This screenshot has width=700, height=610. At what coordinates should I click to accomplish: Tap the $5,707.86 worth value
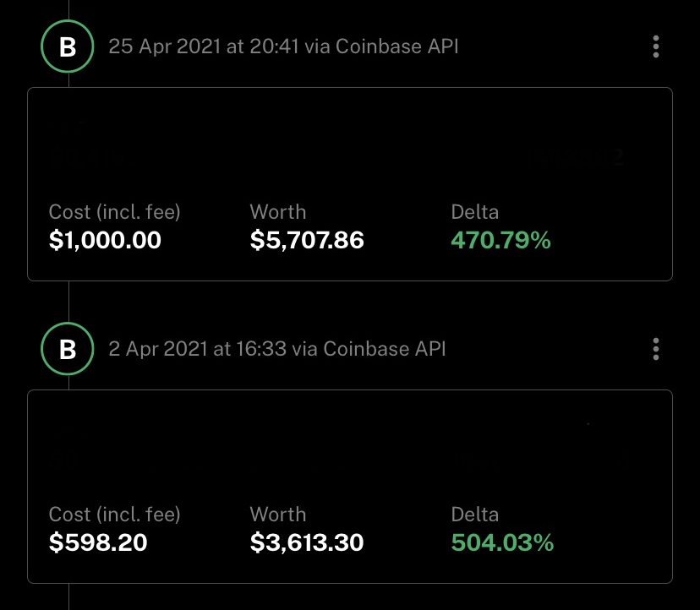(x=307, y=240)
